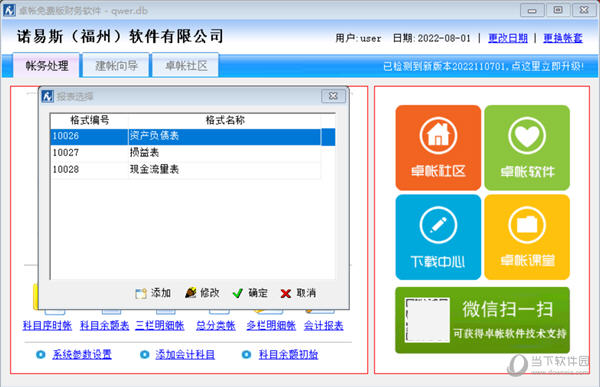The height and width of the screenshot is (387, 600).
Task: Open the 卓帐课堂 yellow folder tile
Action: click(527, 237)
